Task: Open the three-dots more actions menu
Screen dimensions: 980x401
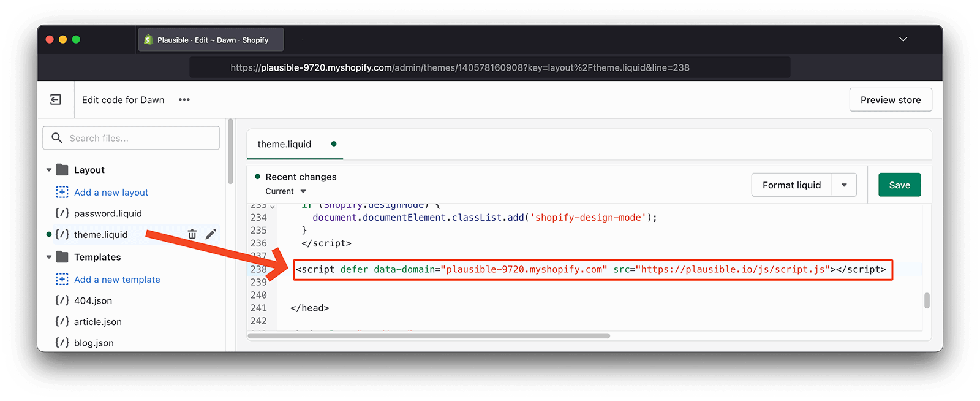Action: click(x=184, y=99)
